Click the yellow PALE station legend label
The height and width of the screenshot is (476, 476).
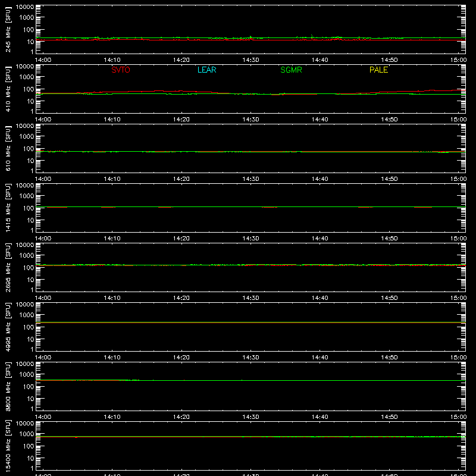(x=378, y=70)
